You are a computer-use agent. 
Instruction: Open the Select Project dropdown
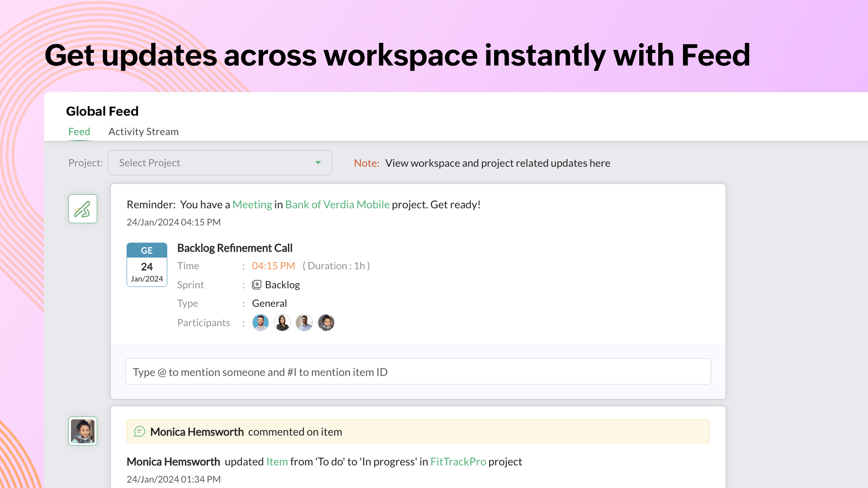(212, 163)
